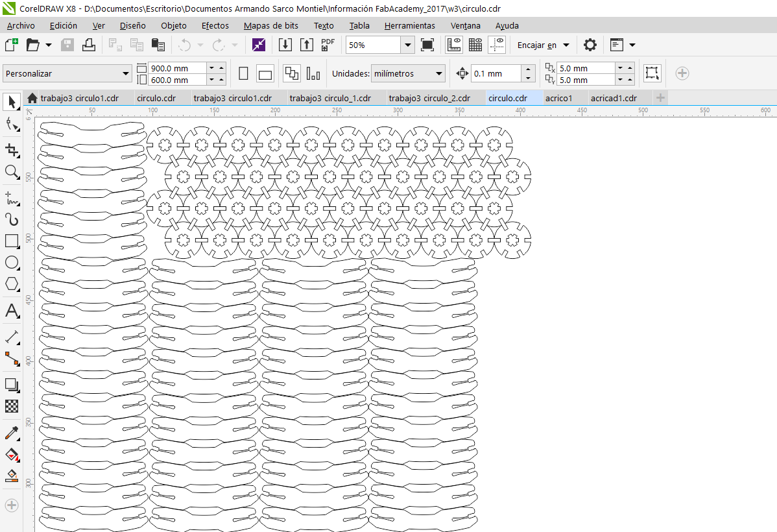Image resolution: width=777 pixels, height=532 pixels.
Task: Open page width 900.0 mm dropdown
Action: pyautogui.click(x=211, y=68)
